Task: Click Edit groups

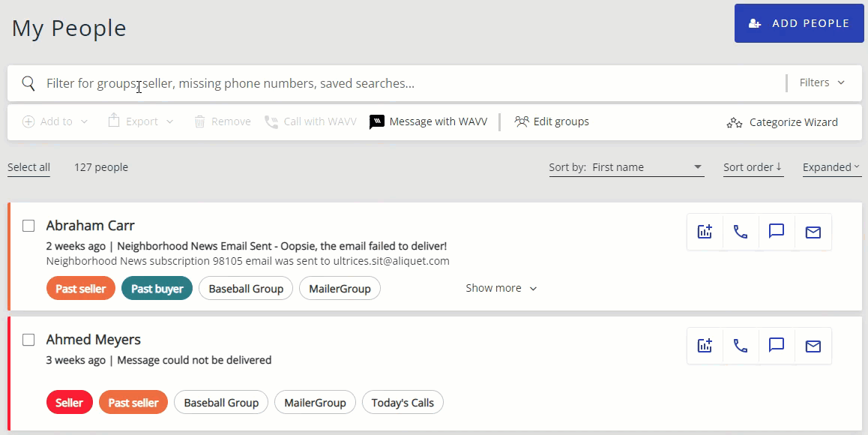Action: pos(552,121)
